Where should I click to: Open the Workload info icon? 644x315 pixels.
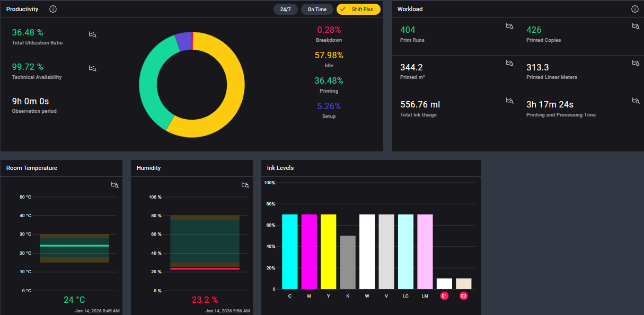[x=635, y=9]
